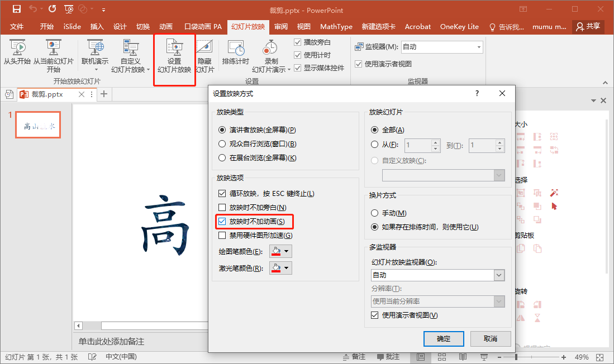Viewport: 614px width, 364px height.
Task: Click the Slide Show icon in status bar
Action: [484, 357]
